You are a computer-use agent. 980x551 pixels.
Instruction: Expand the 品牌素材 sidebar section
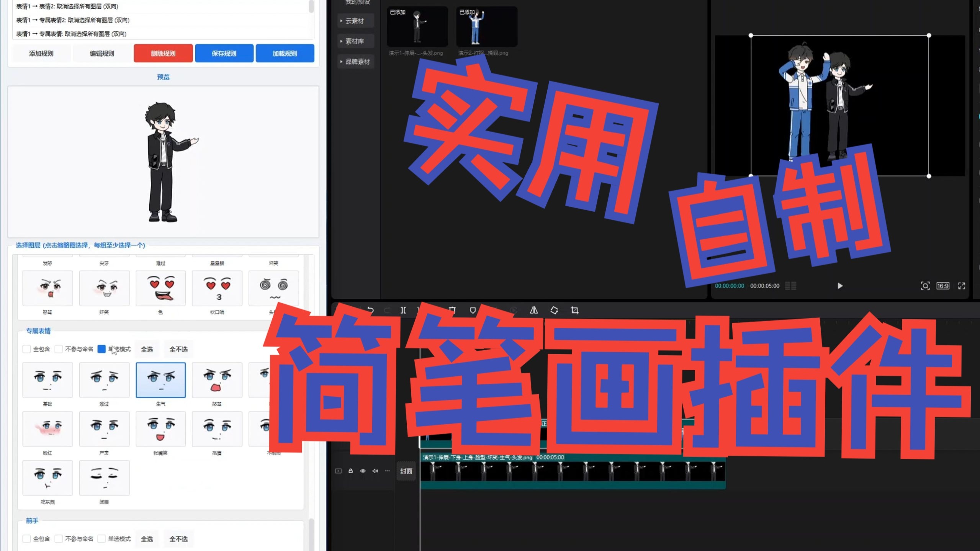coord(357,62)
